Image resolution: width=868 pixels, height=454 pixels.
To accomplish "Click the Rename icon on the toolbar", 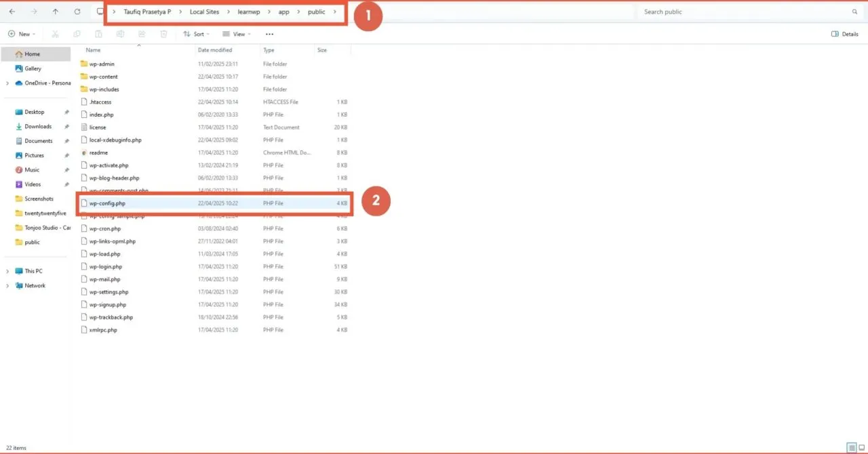I will (x=120, y=34).
